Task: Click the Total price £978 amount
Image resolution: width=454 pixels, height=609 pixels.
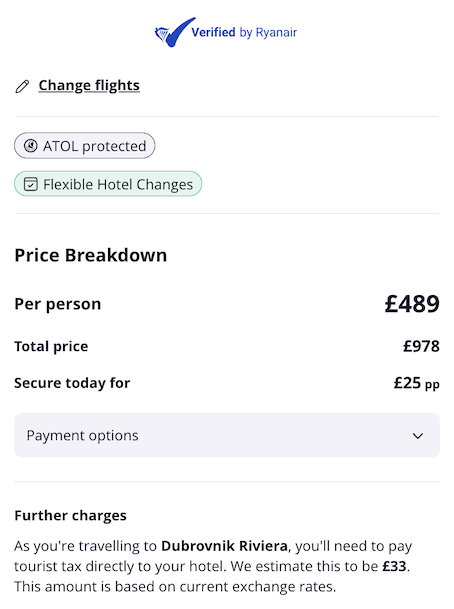Action: [421, 346]
